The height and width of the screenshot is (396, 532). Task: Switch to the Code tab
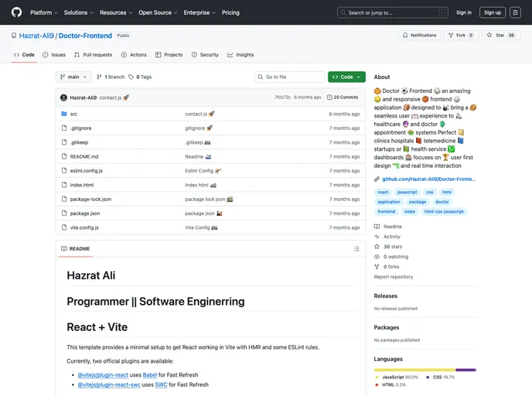click(24, 55)
